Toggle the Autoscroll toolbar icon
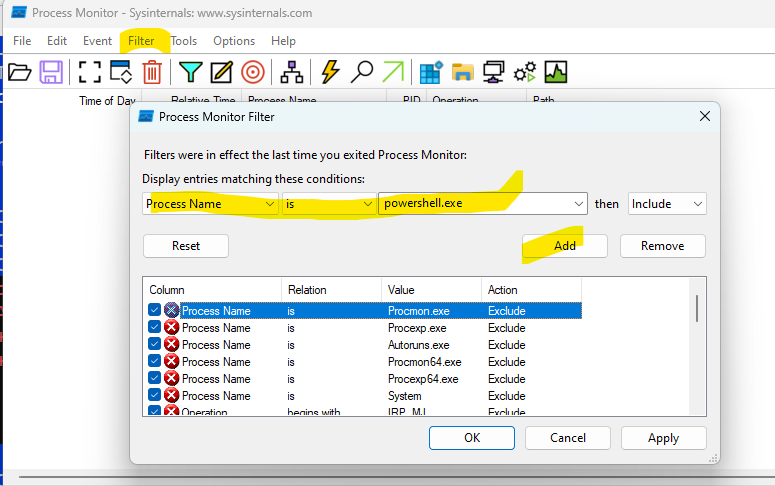 [121, 72]
